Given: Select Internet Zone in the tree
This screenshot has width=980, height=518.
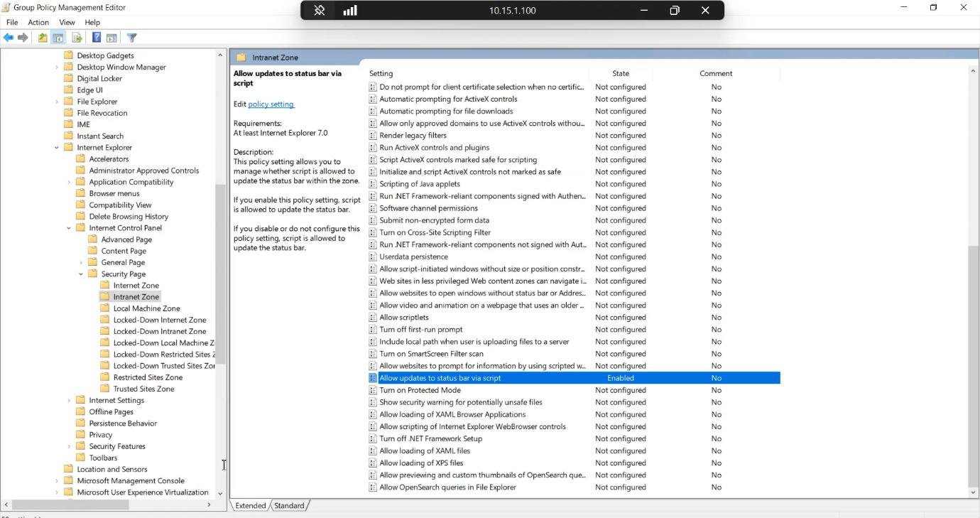Looking at the screenshot, I should click(136, 286).
